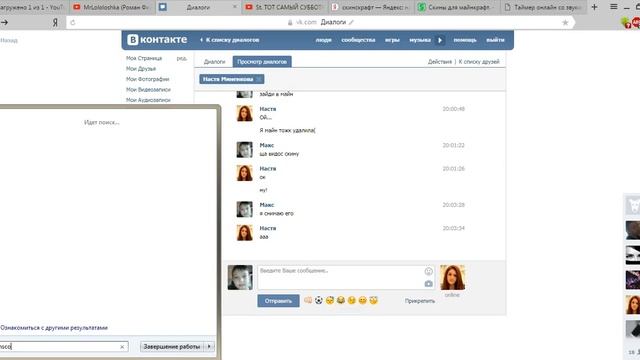Click Настя's large avatar beside the input
Viewport: 640px width, 360px height.
click(x=452, y=277)
